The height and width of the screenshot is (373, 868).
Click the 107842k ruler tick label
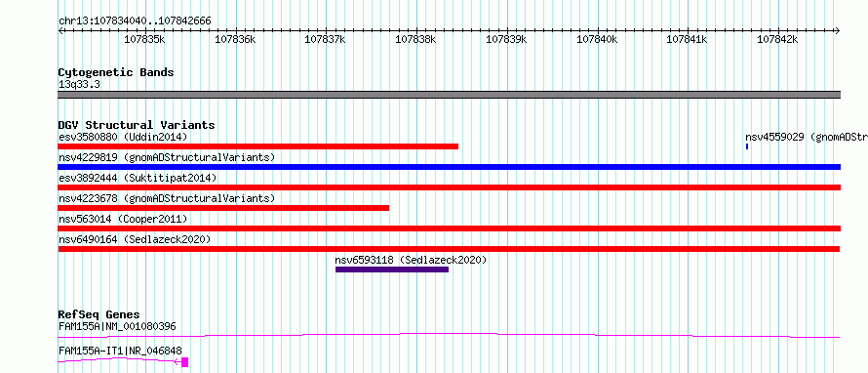coord(777,39)
